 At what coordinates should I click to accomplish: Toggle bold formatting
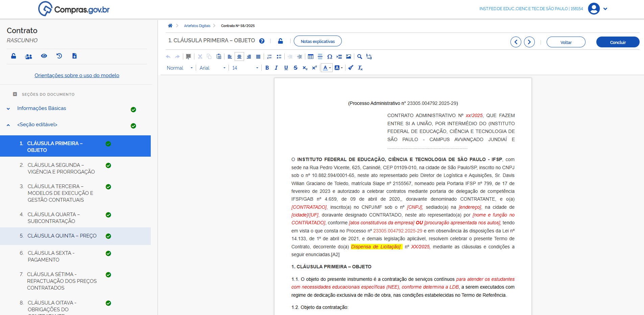pyautogui.click(x=267, y=68)
